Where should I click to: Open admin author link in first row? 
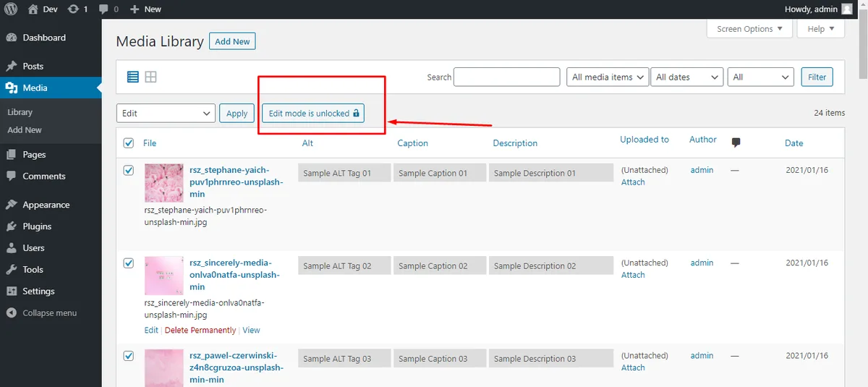pos(702,170)
